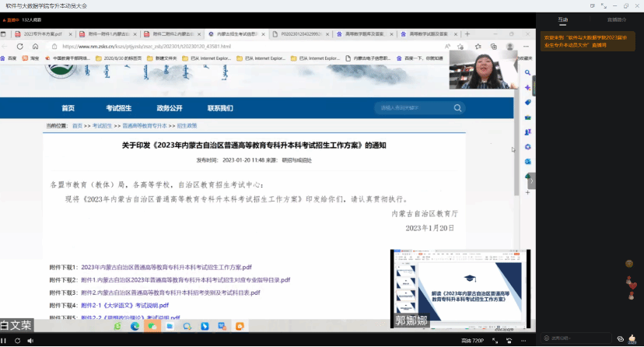The image size is (644, 347).
Task: Open the 联系我们 navigation item
Action: click(x=220, y=108)
